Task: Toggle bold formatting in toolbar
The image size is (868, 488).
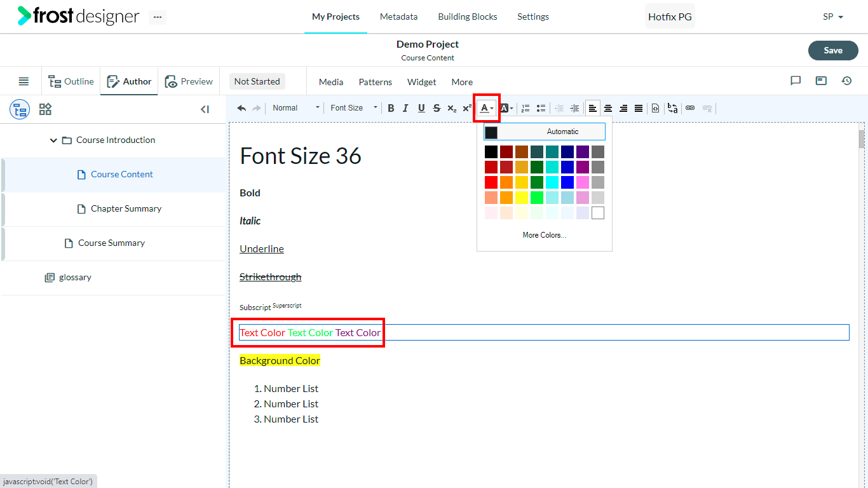Action: pyautogui.click(x=391, y=108)
